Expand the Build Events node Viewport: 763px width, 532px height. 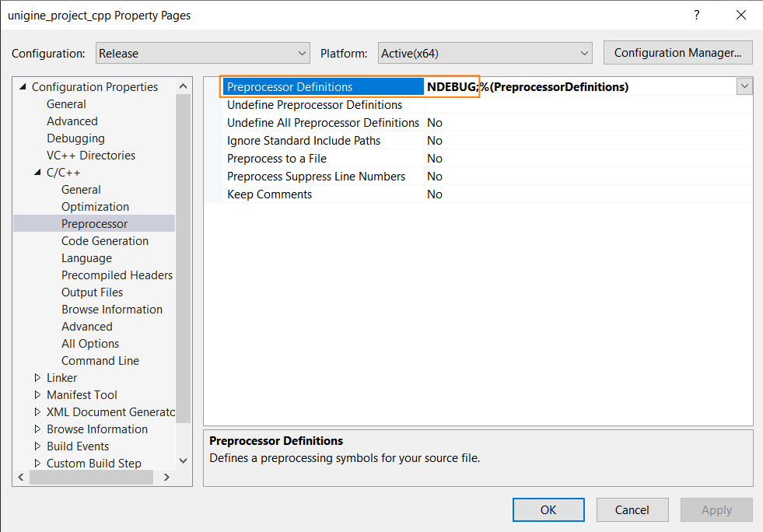37,446
